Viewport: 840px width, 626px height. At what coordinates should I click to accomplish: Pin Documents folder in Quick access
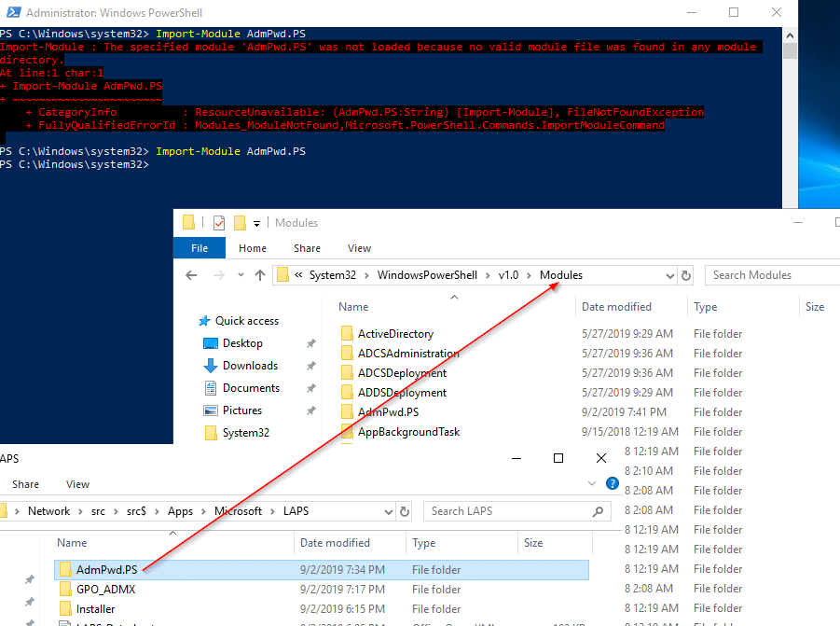pyautogui.click(x=310, y=387)
